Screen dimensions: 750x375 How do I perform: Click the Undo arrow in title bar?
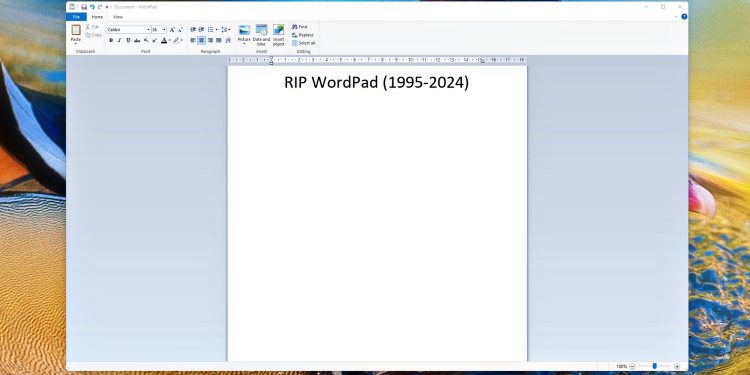[x=92, y=7]
